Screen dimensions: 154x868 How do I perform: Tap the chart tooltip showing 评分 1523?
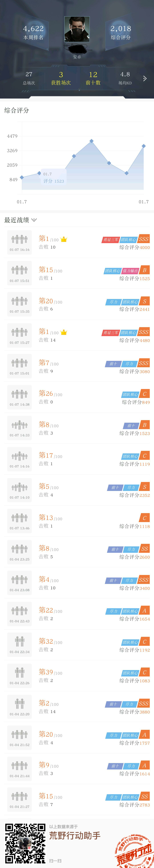(53, 178)
